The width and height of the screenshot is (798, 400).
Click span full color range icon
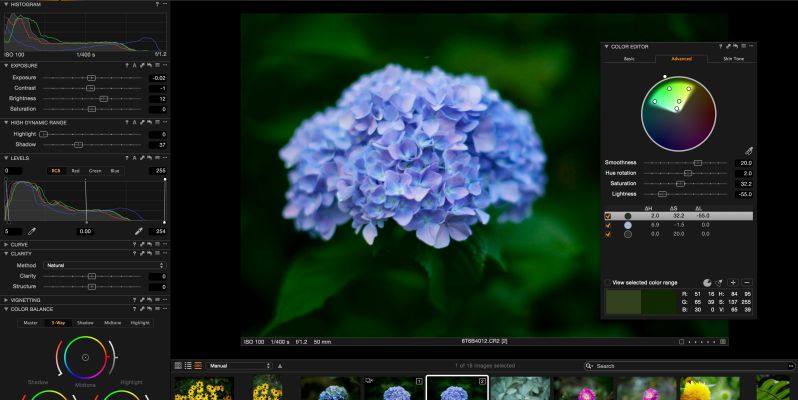(719, 283)
